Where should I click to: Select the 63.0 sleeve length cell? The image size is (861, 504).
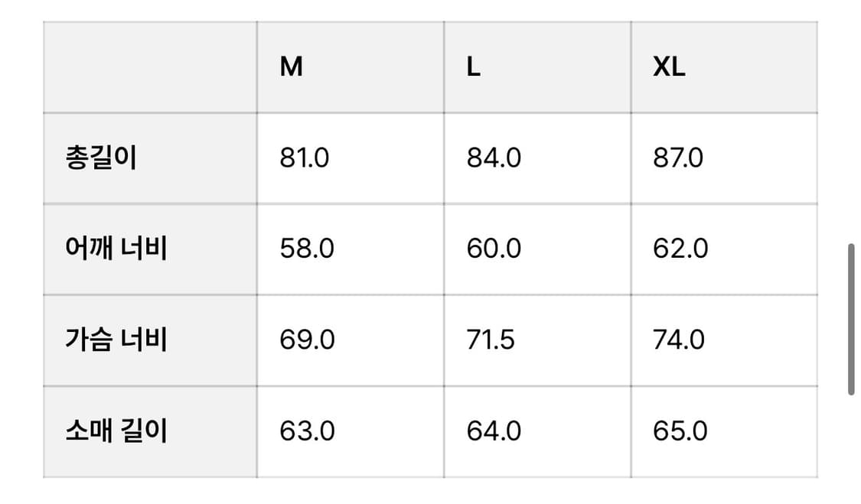[307, 431]
